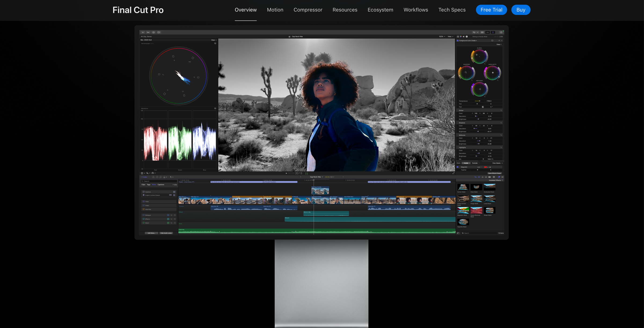
Task: Switch to the Clips tab in the index
Action: pos(143,185)
